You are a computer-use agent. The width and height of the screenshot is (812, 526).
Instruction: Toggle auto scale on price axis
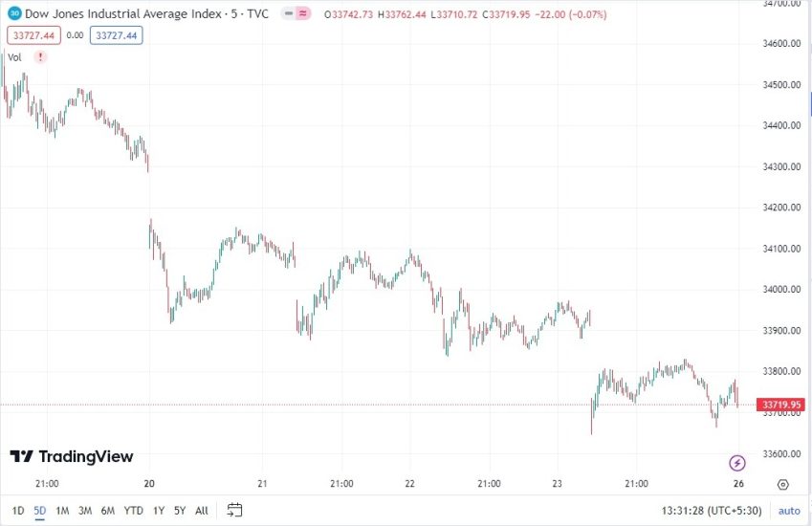[x=789, y=511]
